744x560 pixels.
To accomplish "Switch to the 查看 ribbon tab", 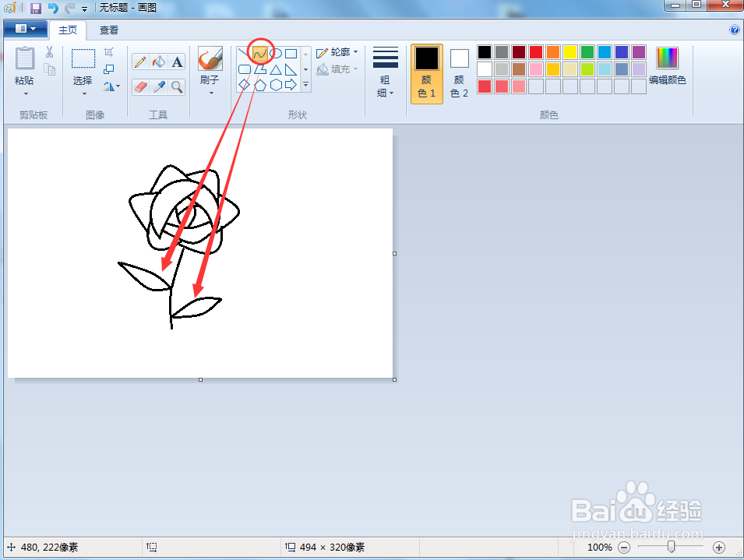I will [108, 30].
